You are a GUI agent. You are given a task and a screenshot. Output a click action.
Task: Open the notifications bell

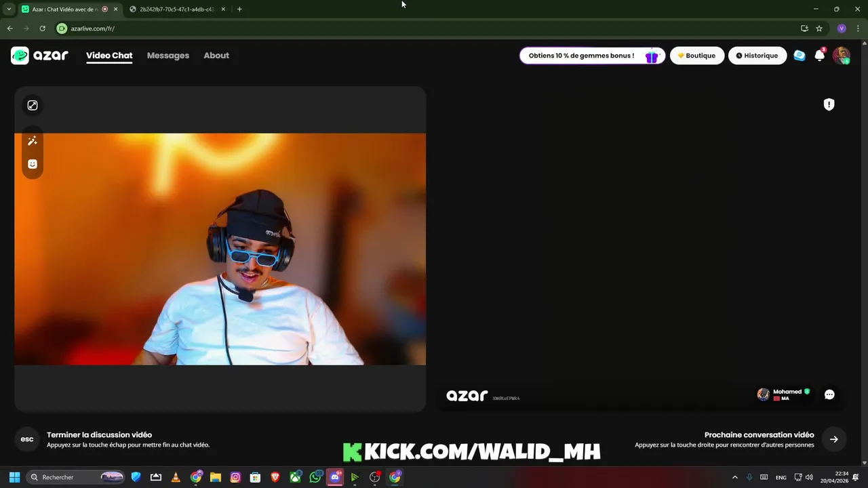point(820,56)
